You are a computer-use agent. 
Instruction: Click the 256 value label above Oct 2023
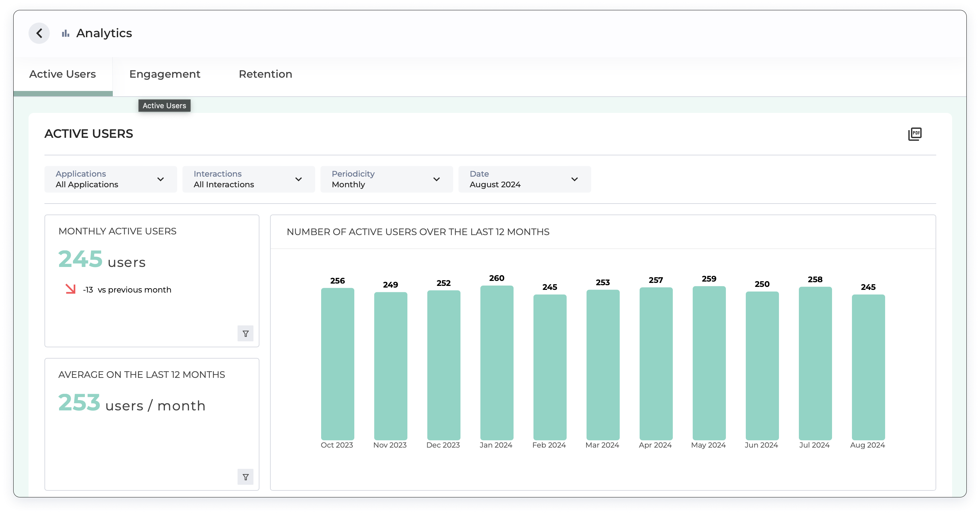337,281
